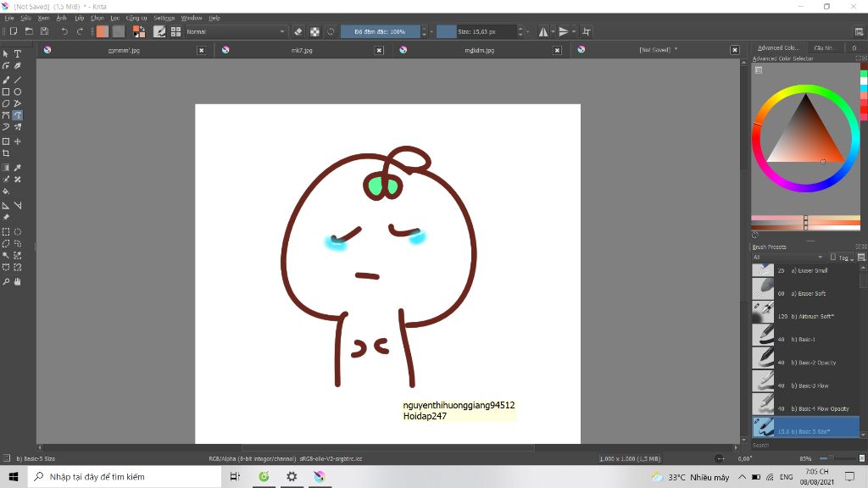This screenshot has height=488, width=868.
Task: Redo the last undone action
Action: click(80, 31)
